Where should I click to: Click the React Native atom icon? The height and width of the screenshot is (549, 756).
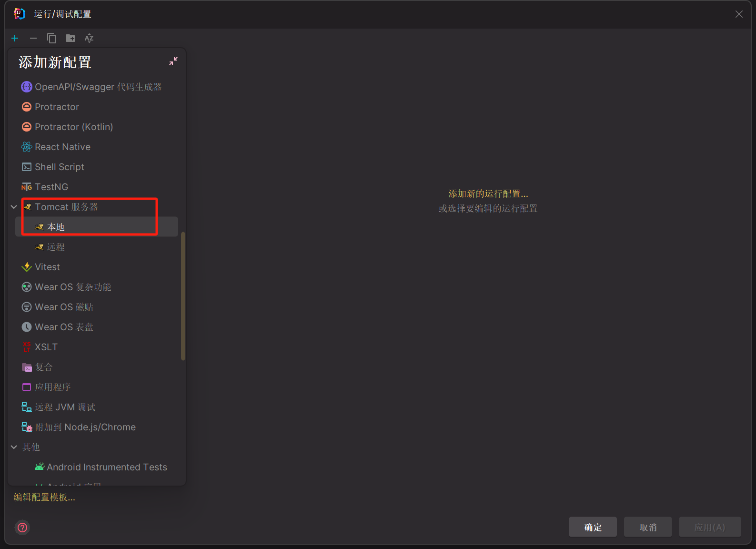click(x=27, y=147)
